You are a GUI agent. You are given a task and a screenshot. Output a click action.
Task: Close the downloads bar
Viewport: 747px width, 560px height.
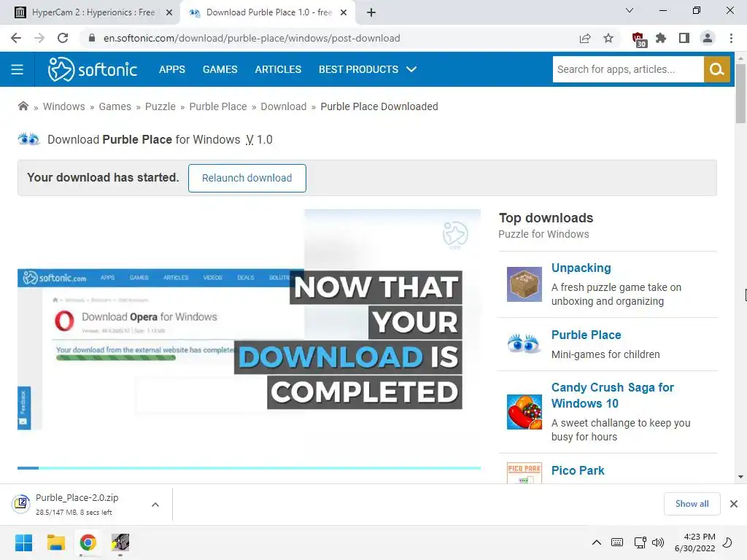(734, 504)
